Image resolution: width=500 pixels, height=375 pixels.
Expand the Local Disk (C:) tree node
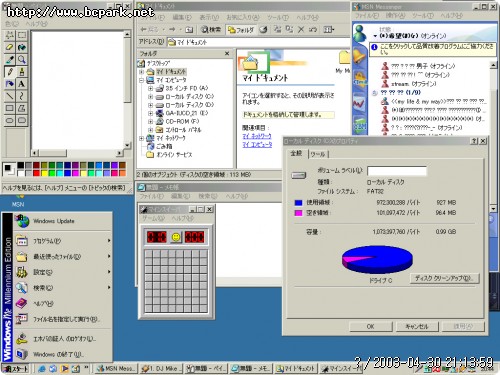tap(150, 97)
